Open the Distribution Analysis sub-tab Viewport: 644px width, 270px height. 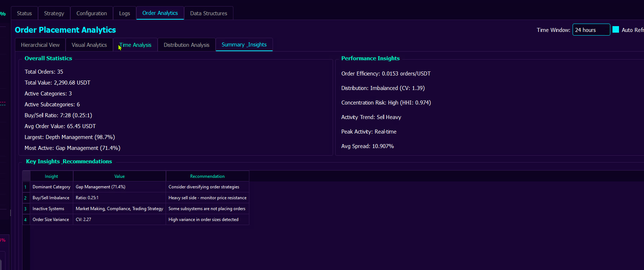click(186, 45)
